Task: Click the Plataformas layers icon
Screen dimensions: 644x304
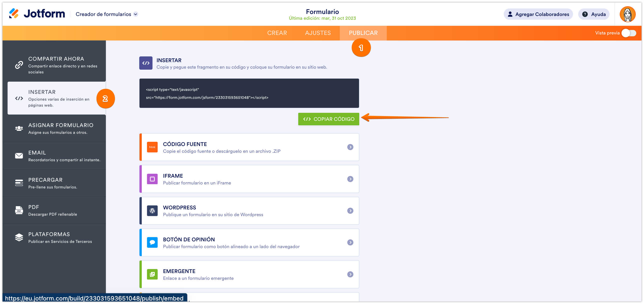Action: click(19, 237)
